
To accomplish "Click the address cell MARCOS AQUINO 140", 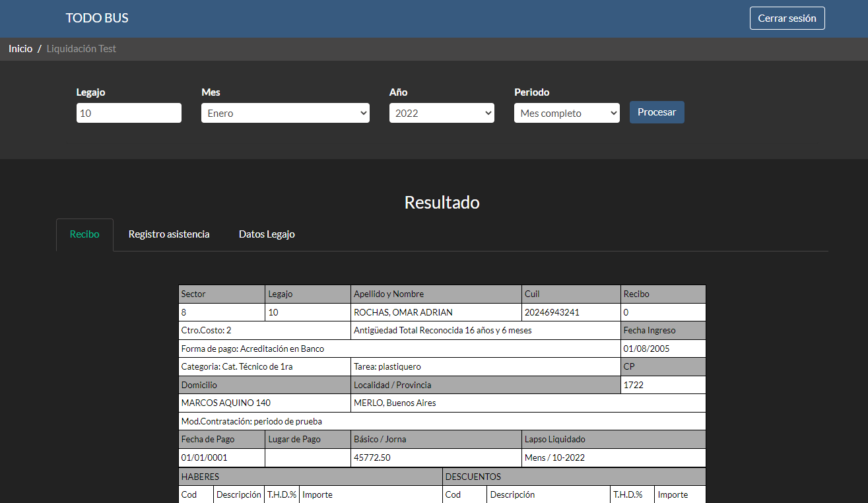I will pyautogui.click(x=226, y=403).
